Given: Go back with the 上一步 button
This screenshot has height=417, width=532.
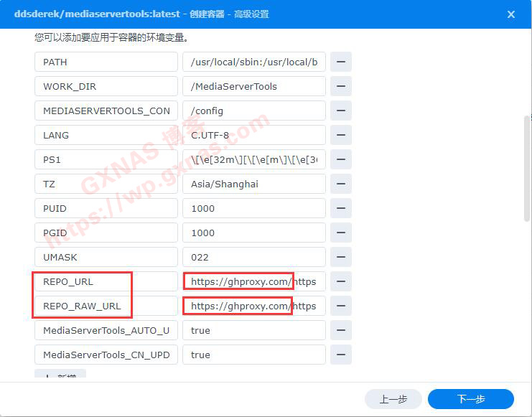Looking at the screenshot, I should (393, 399).
